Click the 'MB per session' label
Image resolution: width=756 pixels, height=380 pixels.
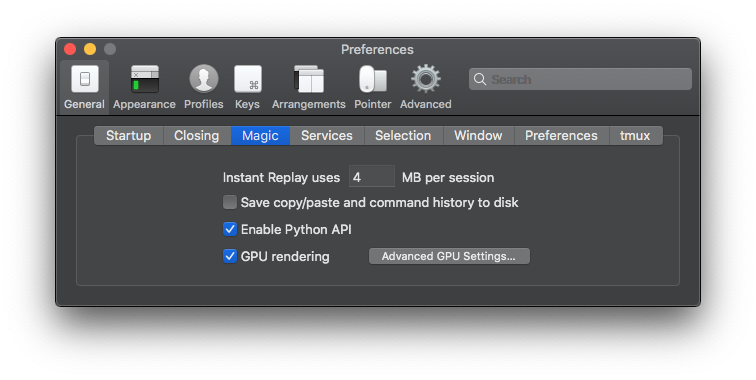pyautogui.click(x=448, y=177)
